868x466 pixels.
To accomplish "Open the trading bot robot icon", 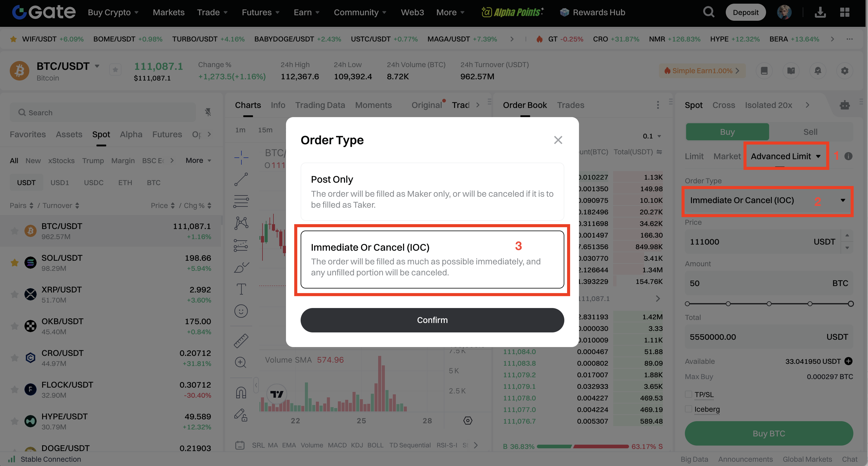I will pos(844,105).
